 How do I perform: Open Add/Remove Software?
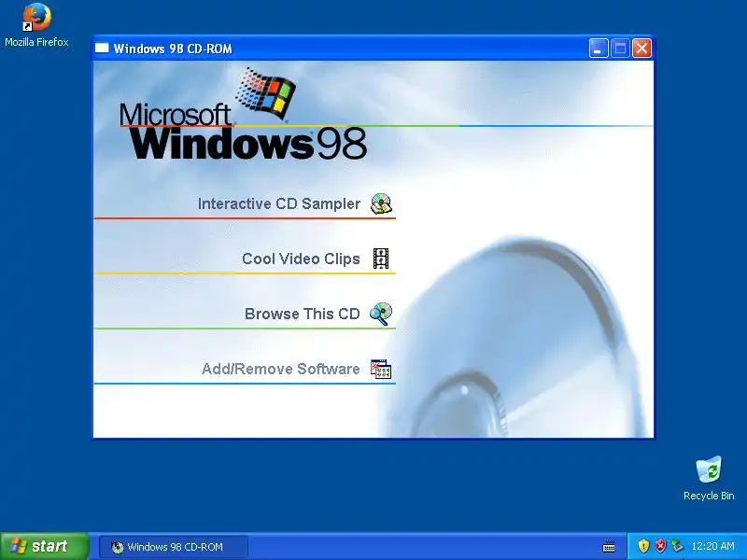point(281,369)
